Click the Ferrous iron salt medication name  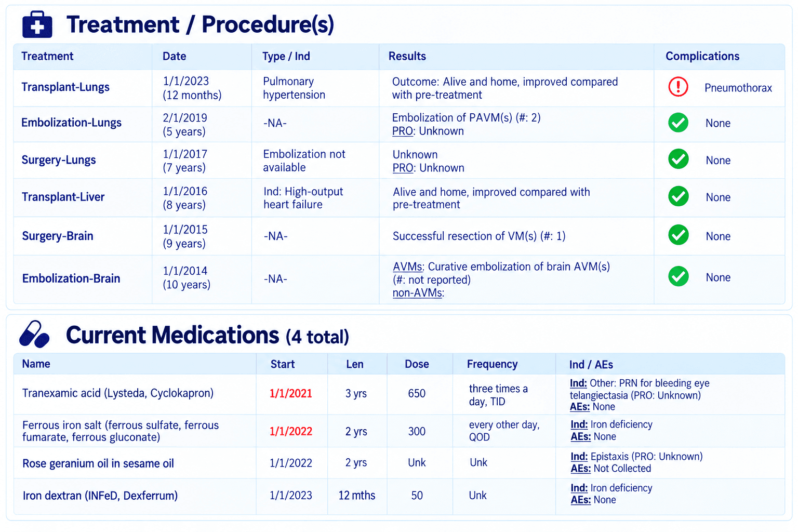(121, 431)
